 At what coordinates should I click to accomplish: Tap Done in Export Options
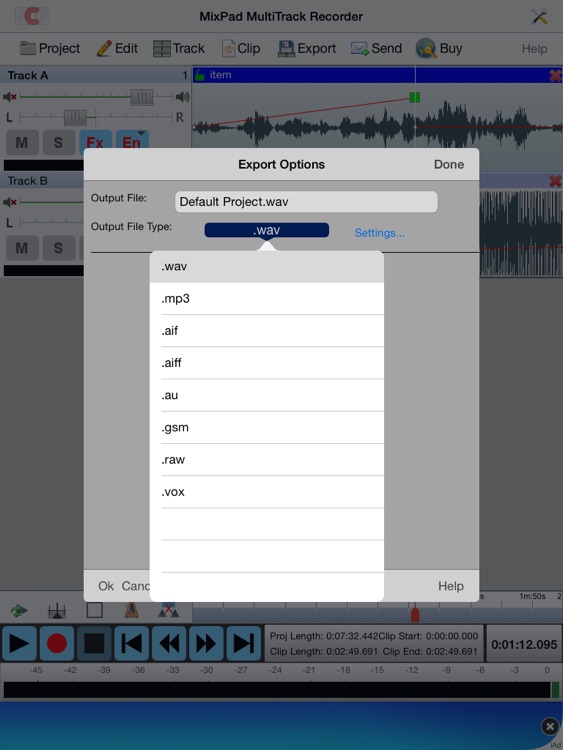[449, 165]
